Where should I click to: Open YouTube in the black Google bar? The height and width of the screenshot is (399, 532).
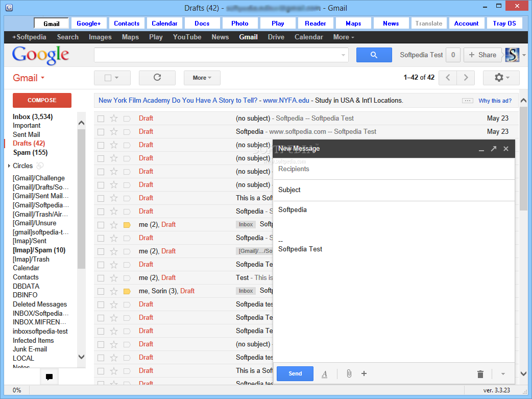point(187,37)
